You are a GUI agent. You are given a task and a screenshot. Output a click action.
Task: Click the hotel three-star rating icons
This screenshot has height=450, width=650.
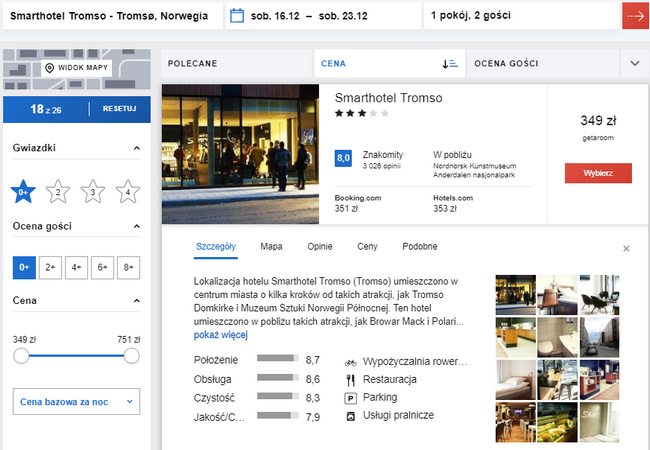[x=362, y=113]
